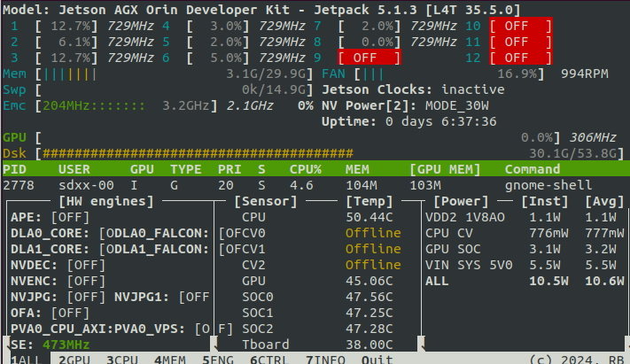The width and height of the screenshot is (630, 364).
Task: Click the 0k/14.9G swap value
Action: pos(274,89)
